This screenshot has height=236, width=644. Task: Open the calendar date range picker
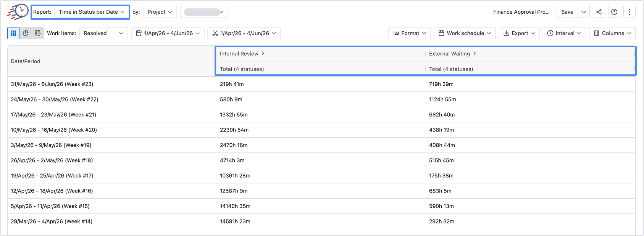click(168, 33)
